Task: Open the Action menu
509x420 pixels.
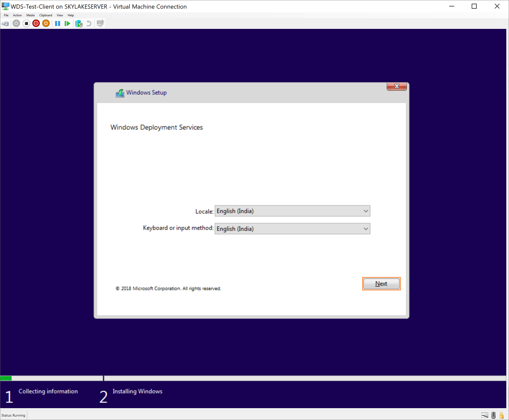Action: [17, 15]
